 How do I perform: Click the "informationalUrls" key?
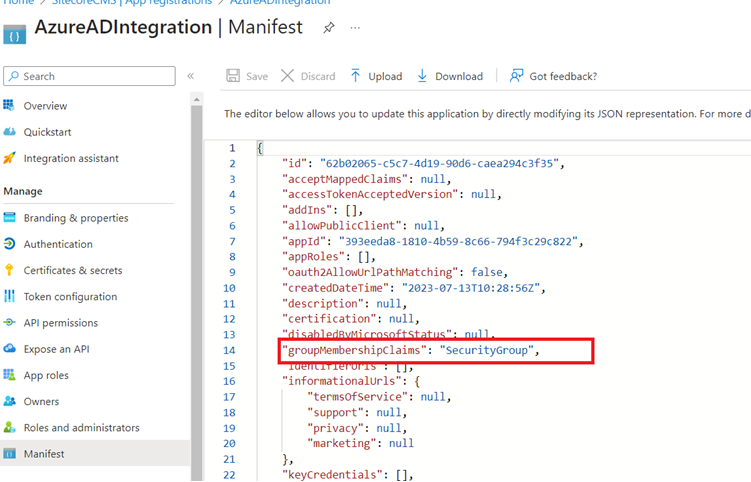(x=341, y=381)
